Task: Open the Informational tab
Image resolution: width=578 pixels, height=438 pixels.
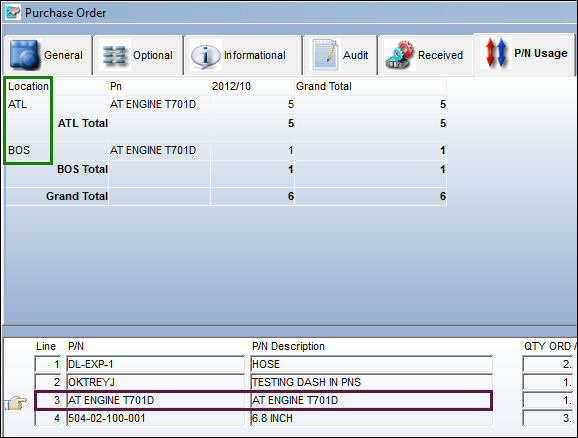Action: point(243,55)
